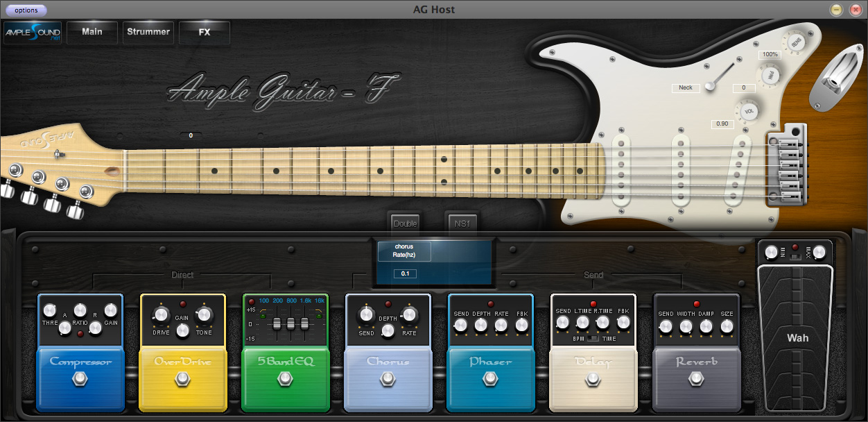Move the EQ 200 Hz band fader

[277, 323]
